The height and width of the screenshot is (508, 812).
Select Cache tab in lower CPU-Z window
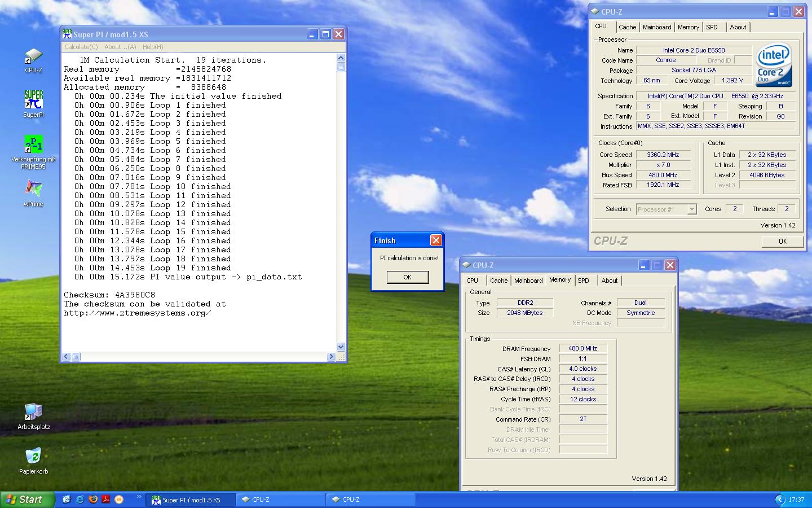click(x=498, y=281)
